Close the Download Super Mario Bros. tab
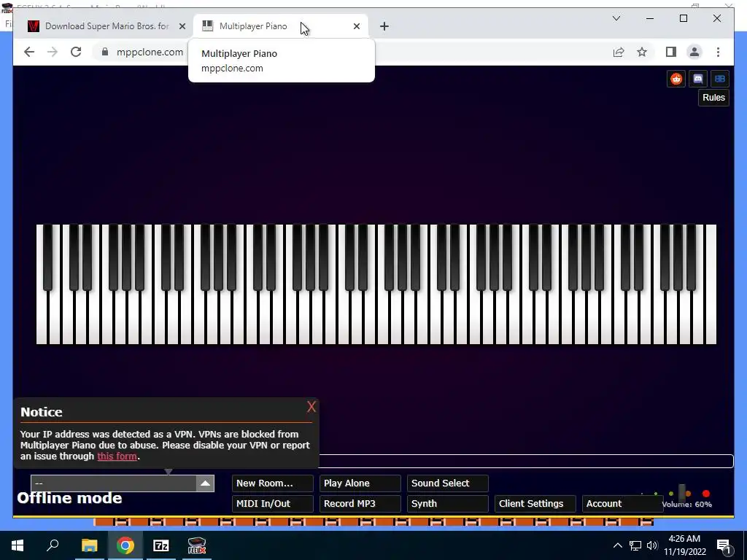747x560 pixels. [182, 26]
